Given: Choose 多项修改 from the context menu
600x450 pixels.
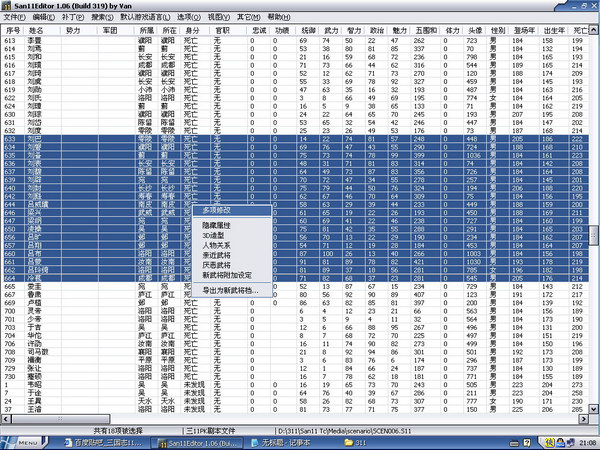Looking at the screenshot, I should coord(220,211).
